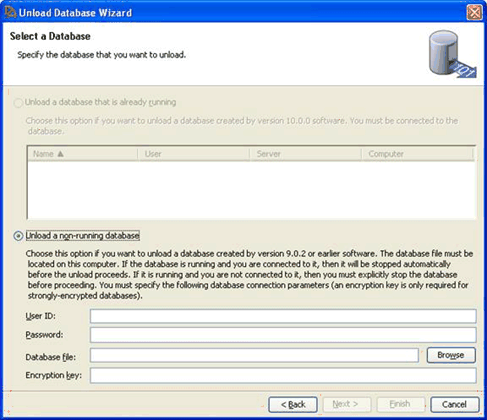The width and height of the screenshot is (487, 420).
Task: Sort list by Name column header
Action: [82, 154]
